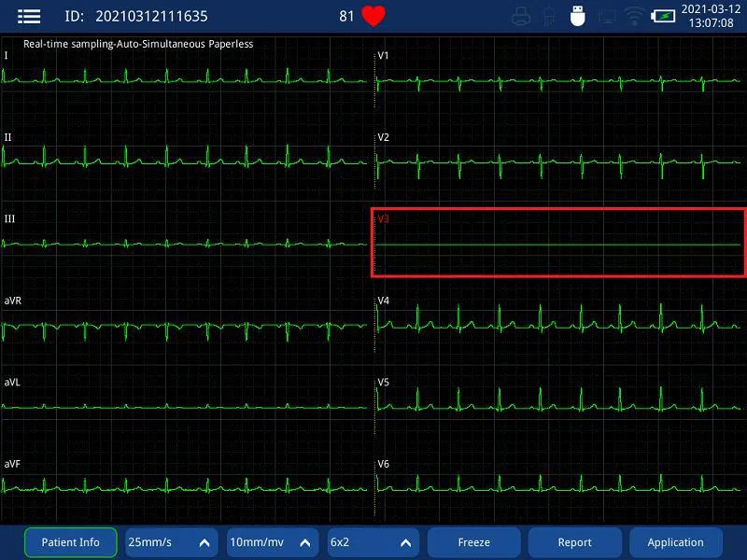Viewport: 747px width, 560px height.
Task: Expand the 10mm/mv gain dropdown
Action: click(x=273, y=542)
